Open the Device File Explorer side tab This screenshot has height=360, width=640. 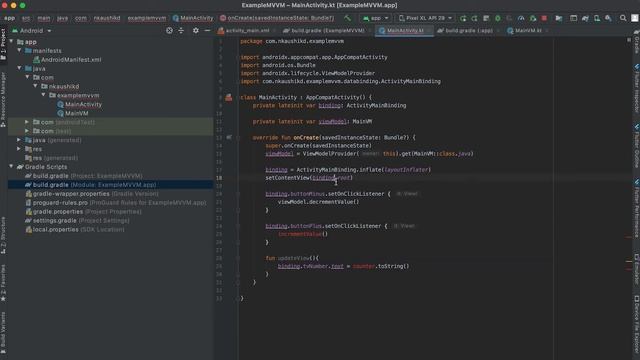pyautogui.click(x=636, y=324)
